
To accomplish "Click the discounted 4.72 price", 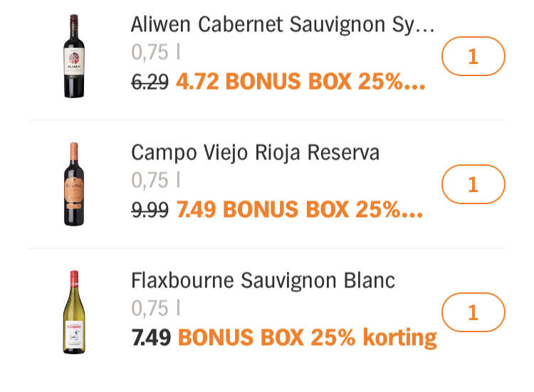I will (197, 82).
